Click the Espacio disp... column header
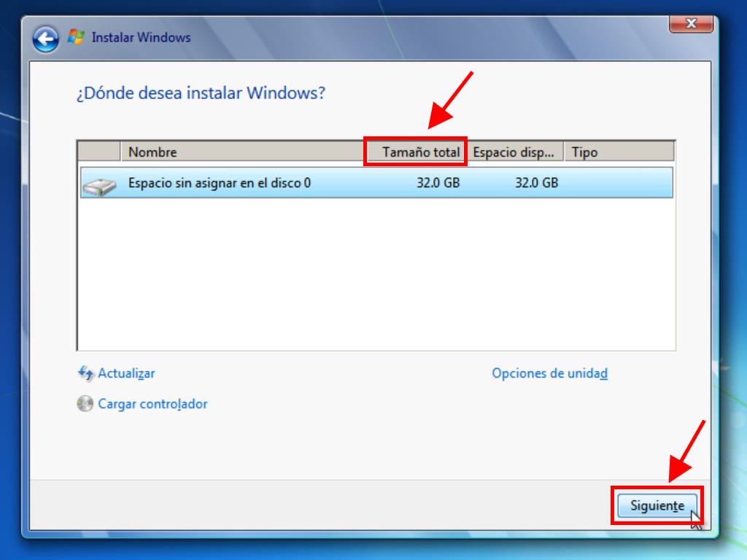 (x=515, y=152)
